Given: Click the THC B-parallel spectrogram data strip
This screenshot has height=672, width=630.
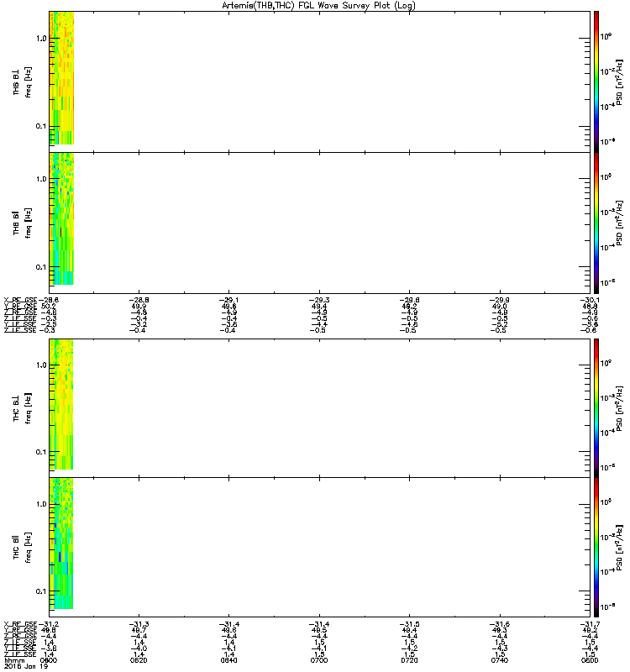Looking at the screenshot, I should coord(61,543).
